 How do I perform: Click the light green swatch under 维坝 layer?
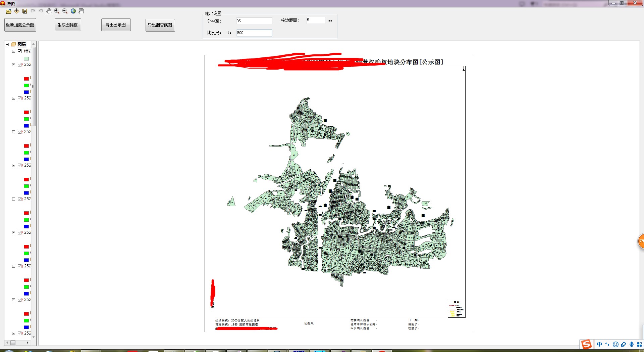point(26,58)
